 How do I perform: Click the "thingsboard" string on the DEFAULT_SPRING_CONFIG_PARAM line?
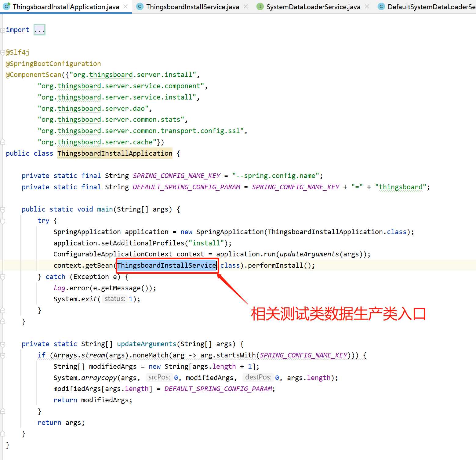point(401,187)
